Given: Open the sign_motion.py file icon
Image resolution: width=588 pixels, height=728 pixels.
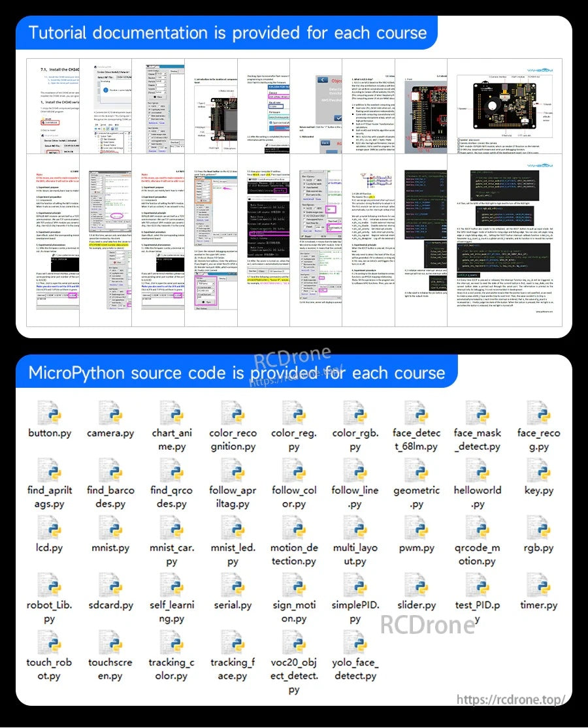Looking at the screenshot, I should [x=294, y=584].
